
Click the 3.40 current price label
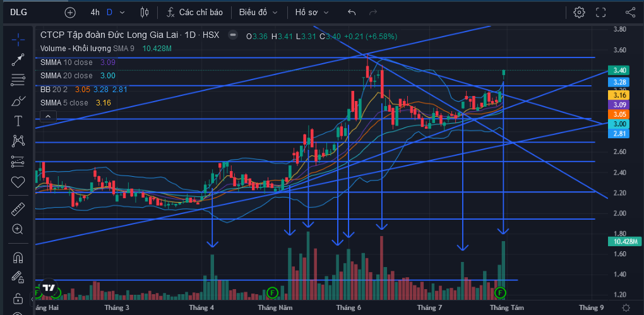[x=620, y=70]
